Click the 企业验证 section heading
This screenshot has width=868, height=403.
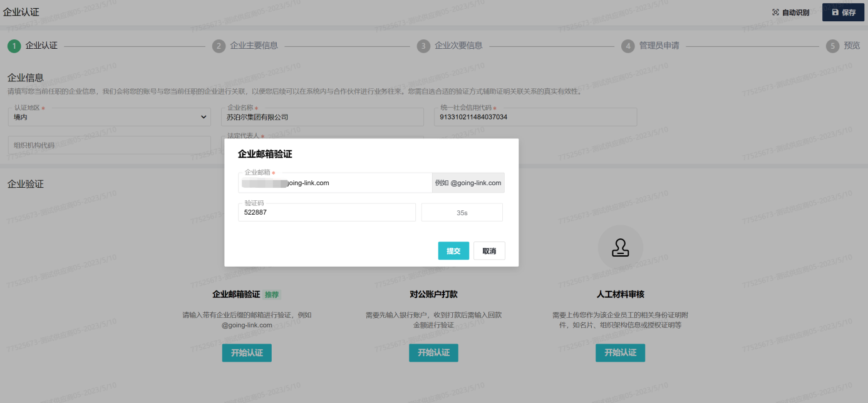point(25,184)
